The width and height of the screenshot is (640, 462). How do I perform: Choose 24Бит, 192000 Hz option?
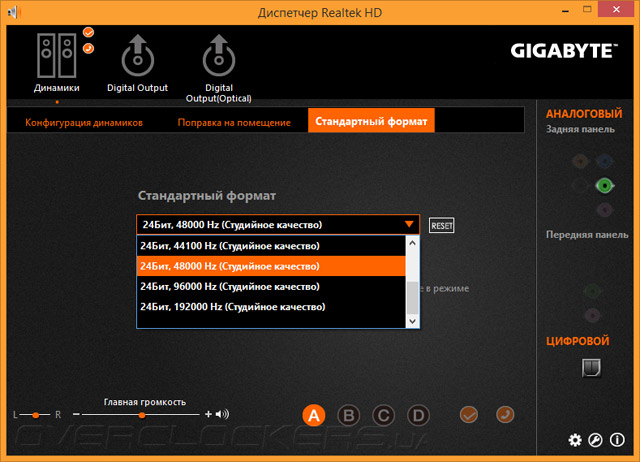271,307
